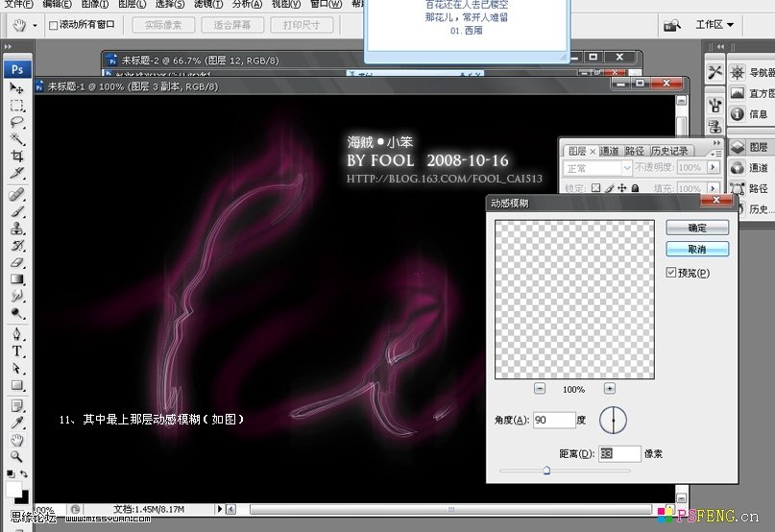Image resolution: width=775 pixels, height=532 pixels.
Task: Select the Notes tool
Action: [16, 406]
